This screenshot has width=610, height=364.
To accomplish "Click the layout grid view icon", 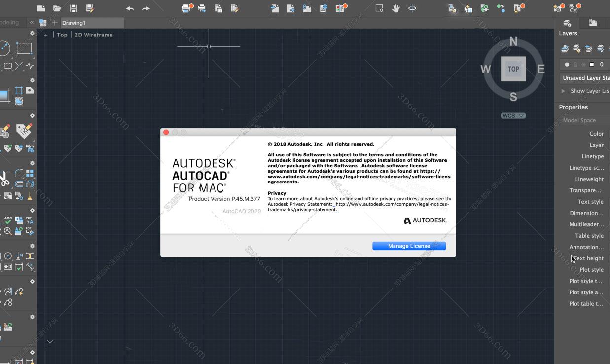I will (43, 23).
